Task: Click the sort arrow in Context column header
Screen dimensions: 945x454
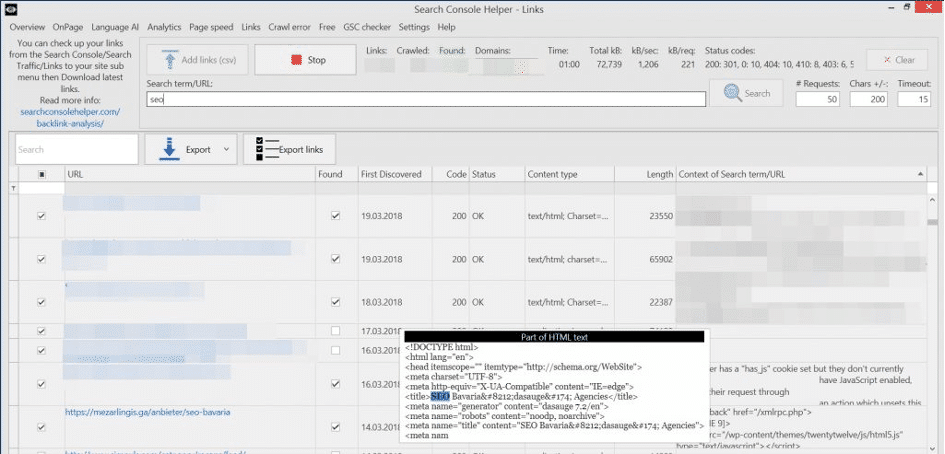Action: tap(920, 174)
